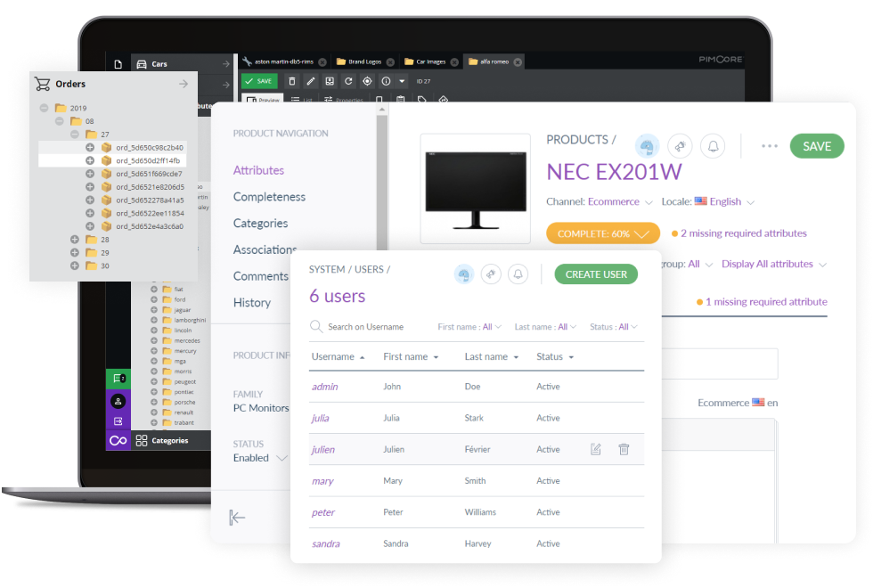Screen dimensions: 873x588
Task: Click the reload icon in Pimcore toolbar
Action: (348, 81)
